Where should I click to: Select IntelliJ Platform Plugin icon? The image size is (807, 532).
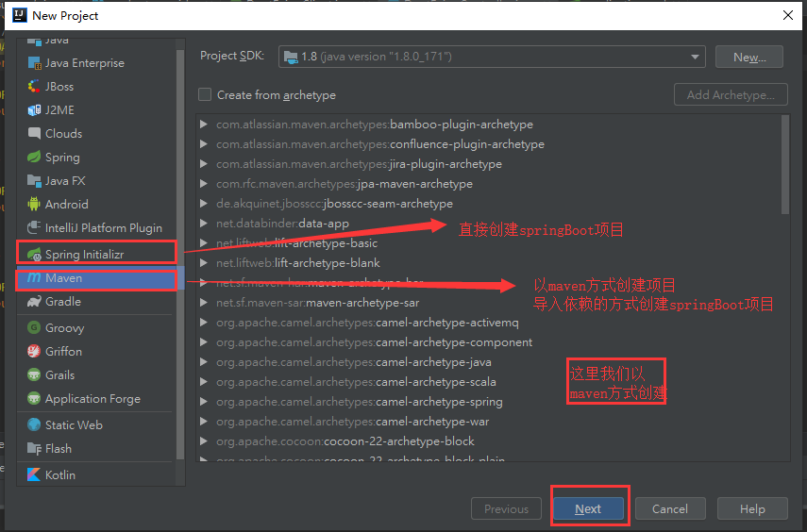coord(34,227)
